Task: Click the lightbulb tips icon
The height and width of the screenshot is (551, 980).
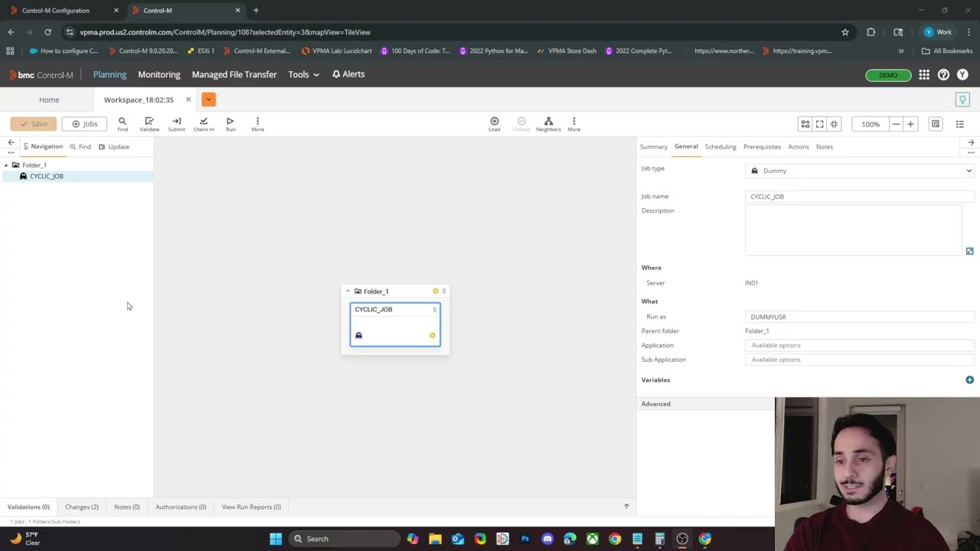Action: pos(963,99)
